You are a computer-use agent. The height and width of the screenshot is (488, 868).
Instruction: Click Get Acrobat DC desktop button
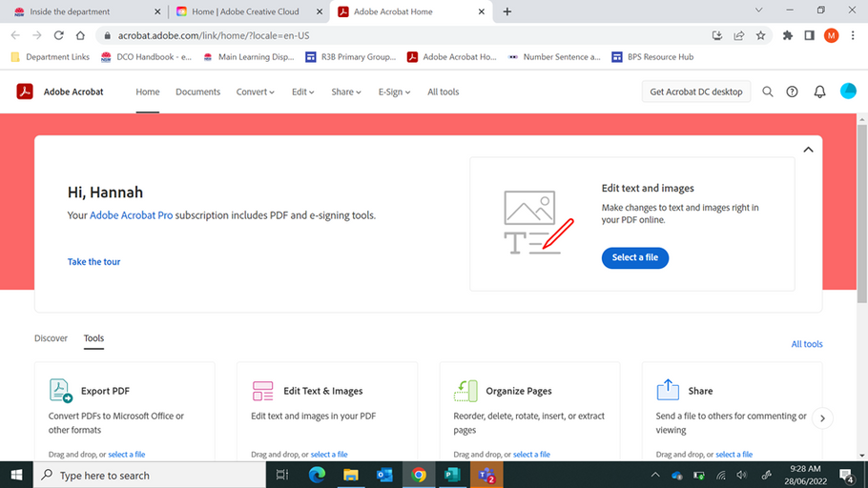click(695, 91)
